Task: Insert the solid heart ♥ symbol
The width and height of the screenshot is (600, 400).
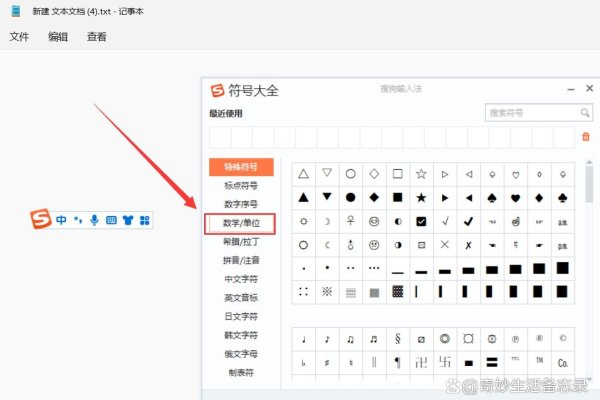Action: 516,198
